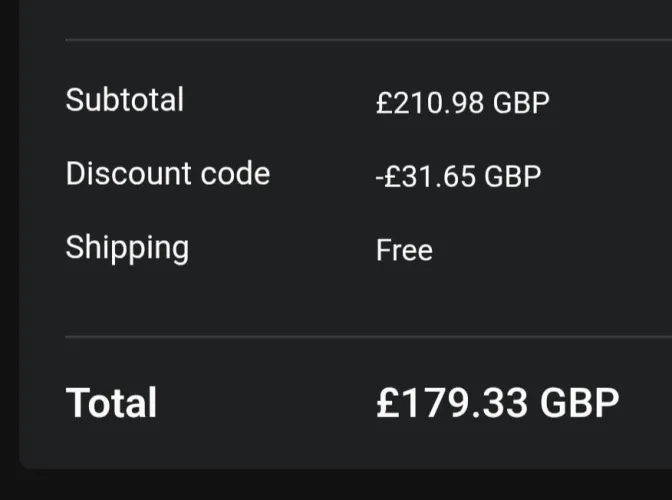Click the bold Total label
Screen dimensions: 672x500
pyautogui.click(x=111, y=403)
